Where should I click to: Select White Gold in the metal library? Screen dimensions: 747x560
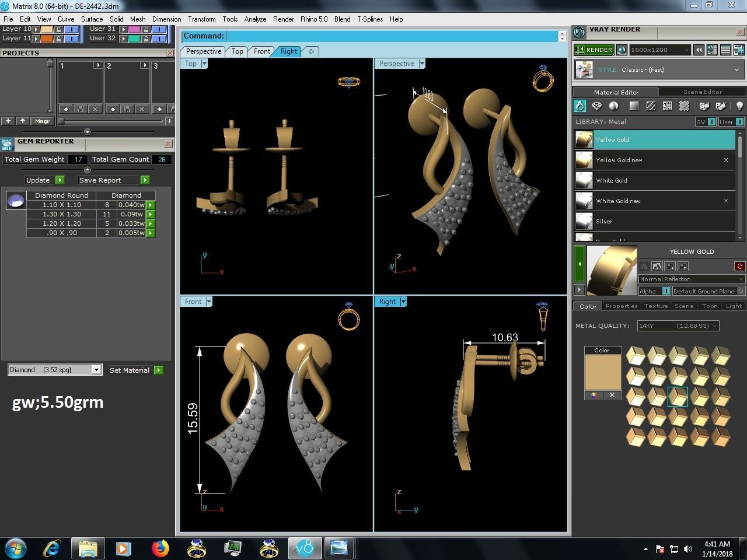pos(655,180)
